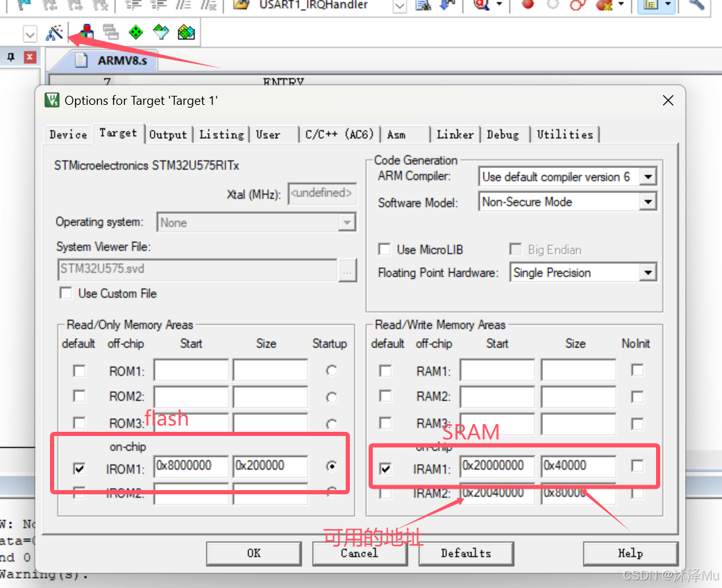
Task: Expand the ARM Compiler version dropdown
Action: pos(648,177)
